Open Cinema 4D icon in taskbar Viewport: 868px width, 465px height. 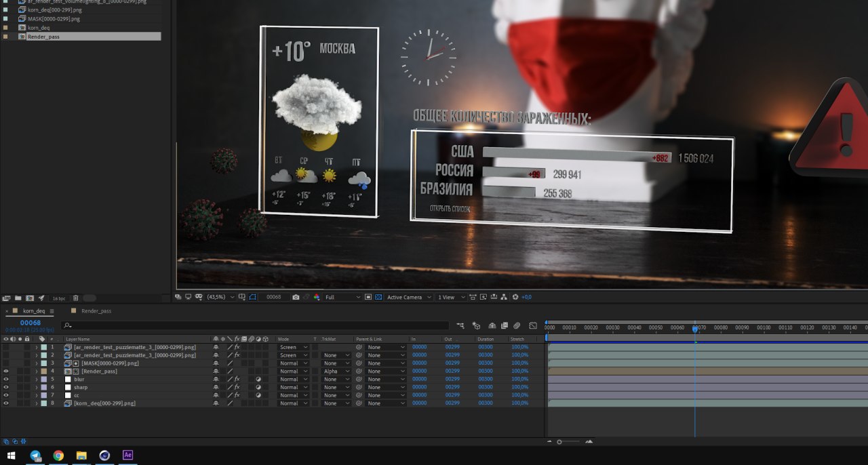tap(104, 456)
